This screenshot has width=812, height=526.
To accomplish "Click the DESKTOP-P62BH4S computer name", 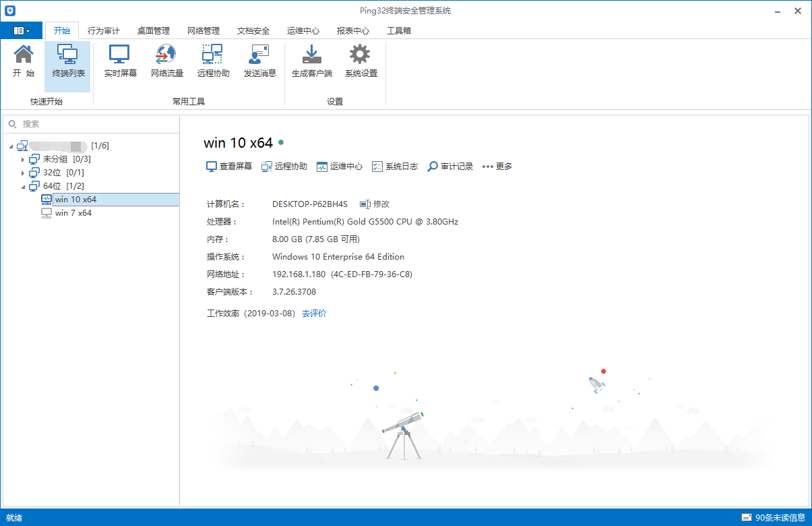I will [310, 204].
